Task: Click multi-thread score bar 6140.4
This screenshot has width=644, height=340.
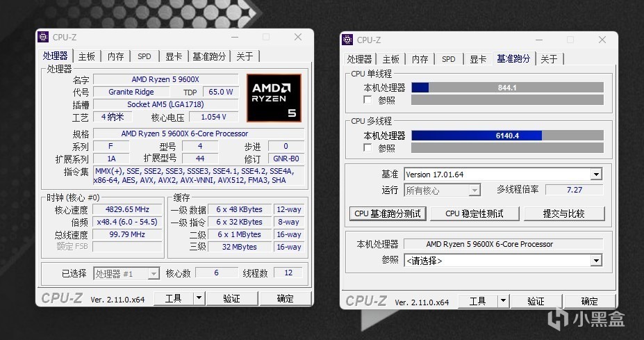Action: (507, 136)
